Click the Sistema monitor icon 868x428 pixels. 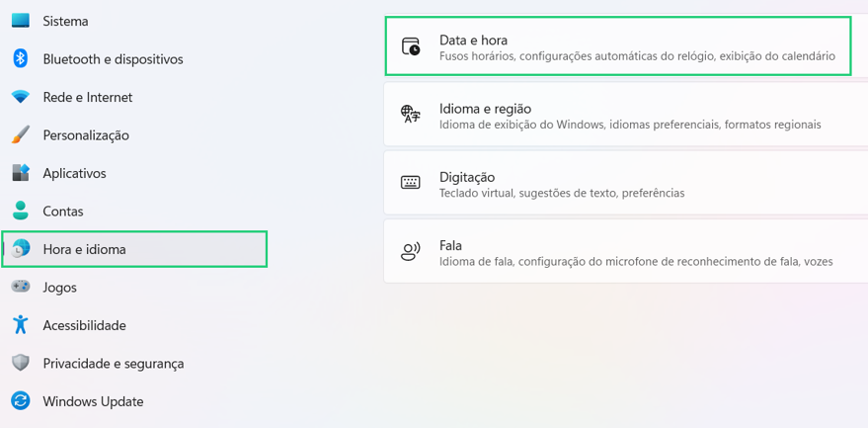[x=21, y=21]
